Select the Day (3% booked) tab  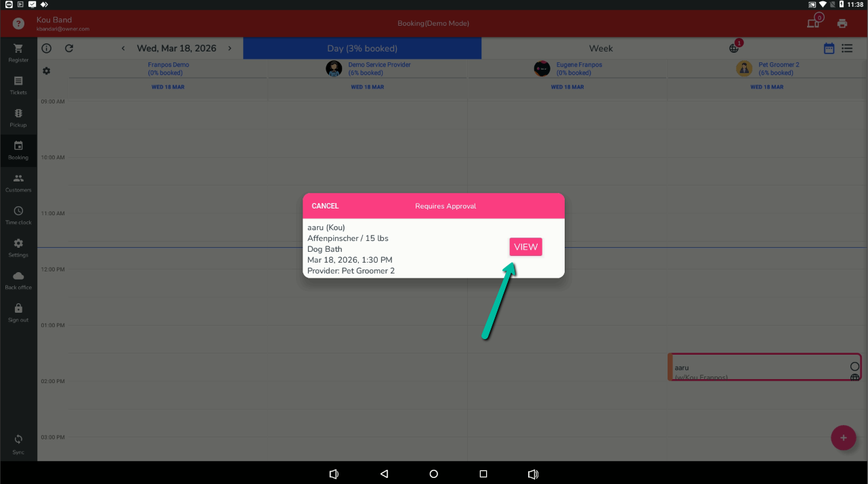[362, 48]
